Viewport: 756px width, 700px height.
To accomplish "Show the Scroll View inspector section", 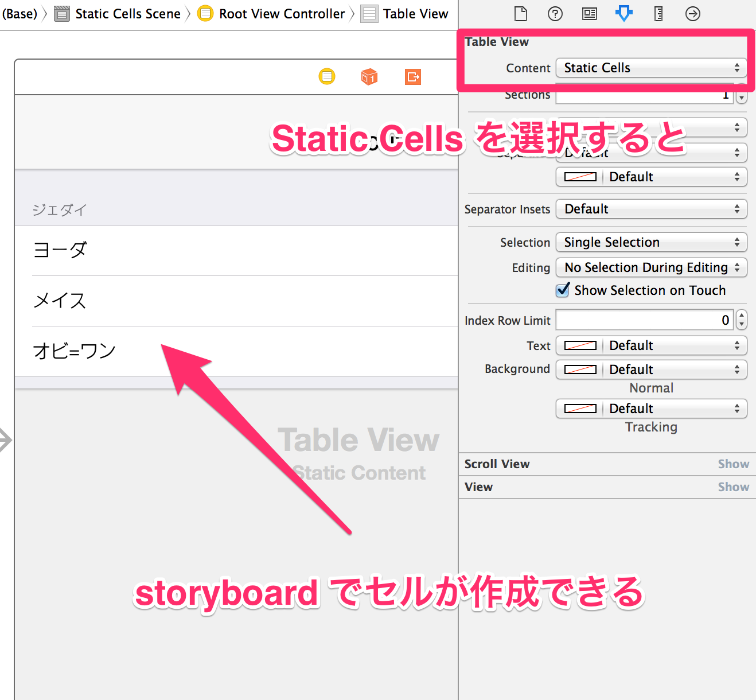I will (x=734, y=464).
